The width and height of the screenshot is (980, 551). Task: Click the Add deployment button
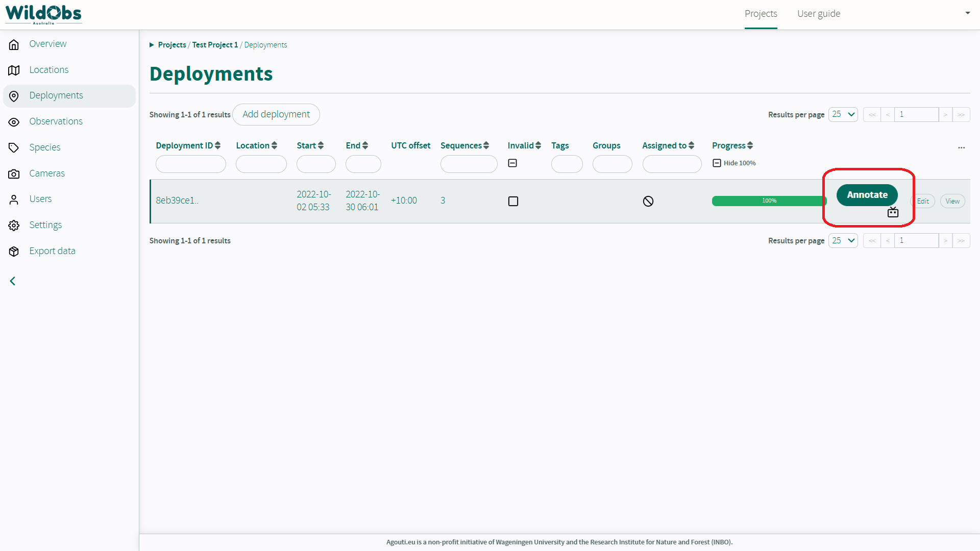pos(276,114)
